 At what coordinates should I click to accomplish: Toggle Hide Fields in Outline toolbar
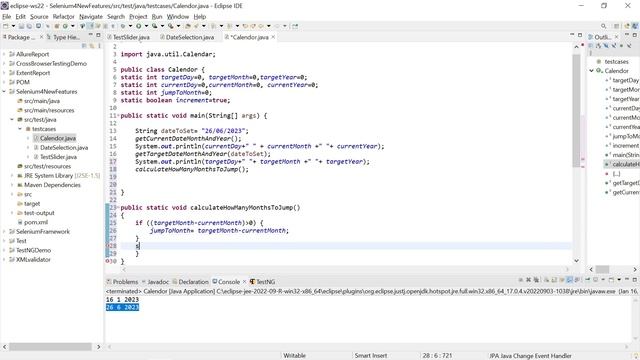(x=606, y=46)
